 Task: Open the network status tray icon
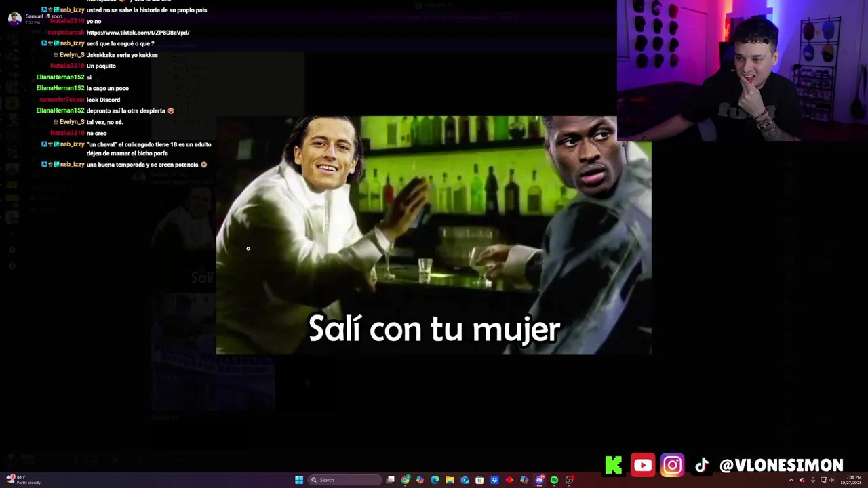(823, 480)
